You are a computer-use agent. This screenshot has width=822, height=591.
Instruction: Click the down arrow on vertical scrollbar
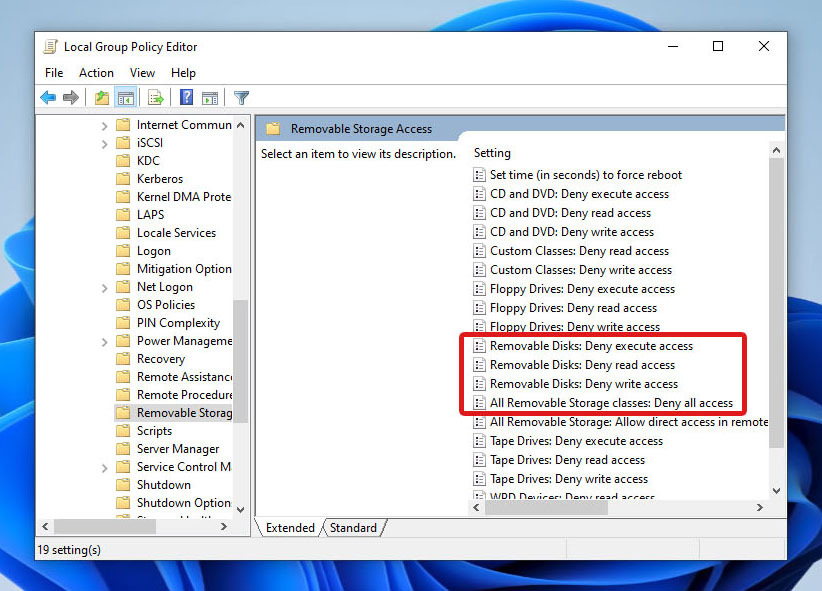[x=777, y=490]
